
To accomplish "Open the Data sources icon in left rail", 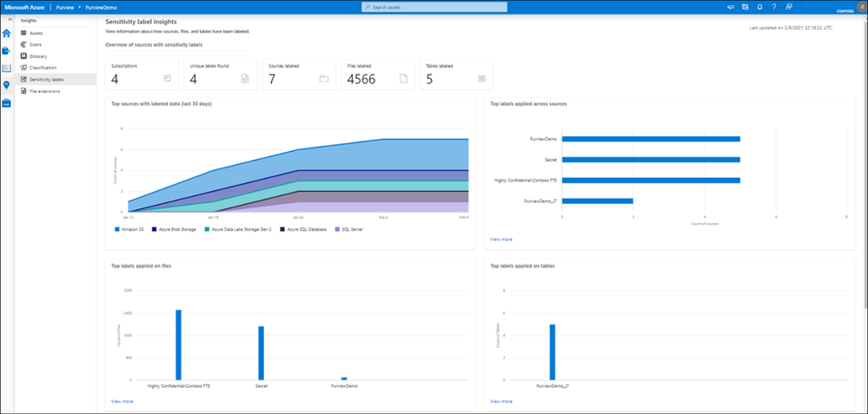I will [x=7, y=51].
